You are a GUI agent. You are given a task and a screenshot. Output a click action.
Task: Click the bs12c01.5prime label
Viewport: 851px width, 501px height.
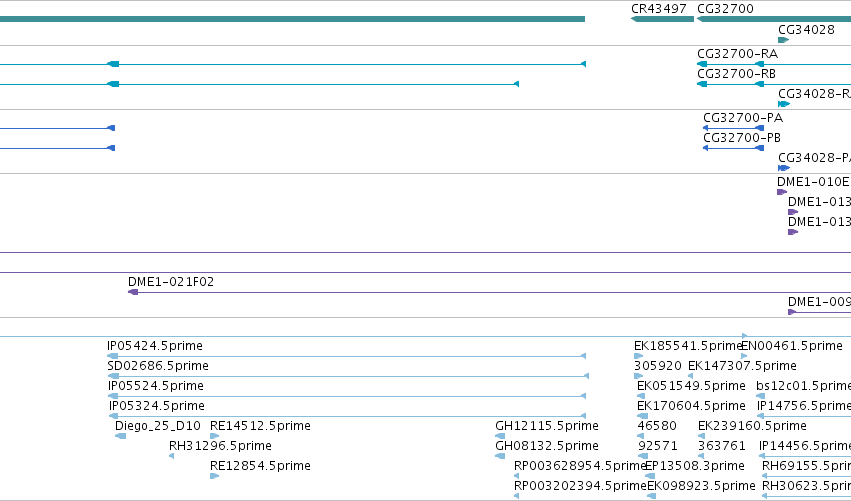[803, 386]
